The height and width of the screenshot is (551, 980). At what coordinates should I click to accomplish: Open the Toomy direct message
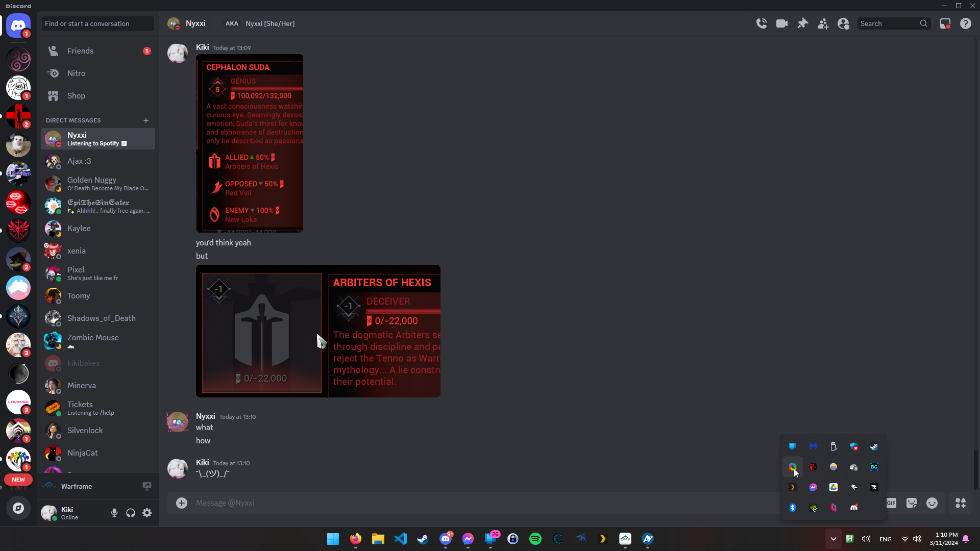coord(98,296)
